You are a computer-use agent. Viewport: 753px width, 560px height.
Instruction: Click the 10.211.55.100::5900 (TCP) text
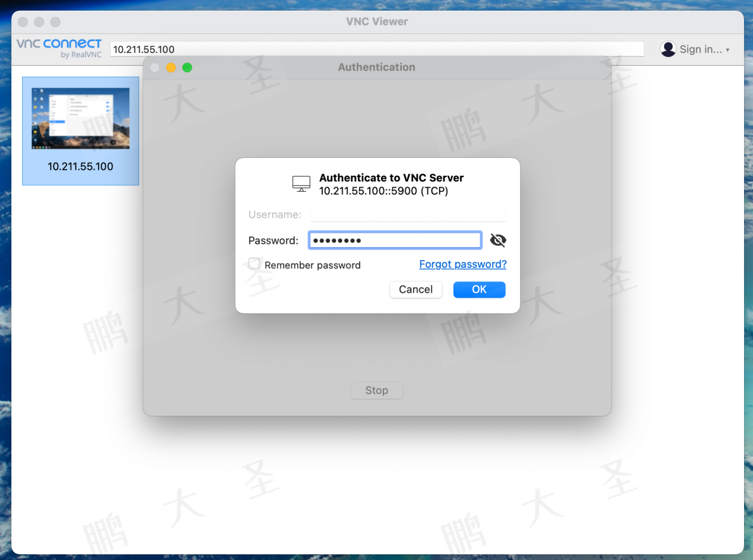(x=384, y=191)
